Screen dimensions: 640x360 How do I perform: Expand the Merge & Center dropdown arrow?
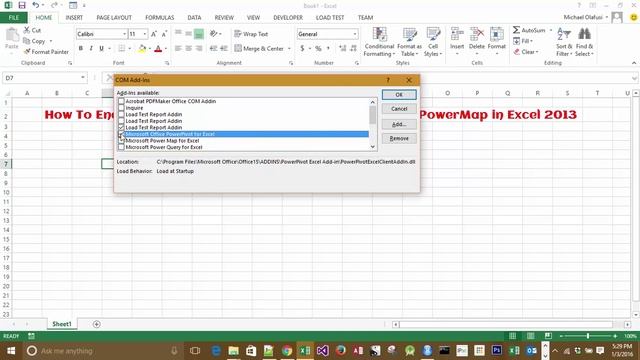click(289, 49)
